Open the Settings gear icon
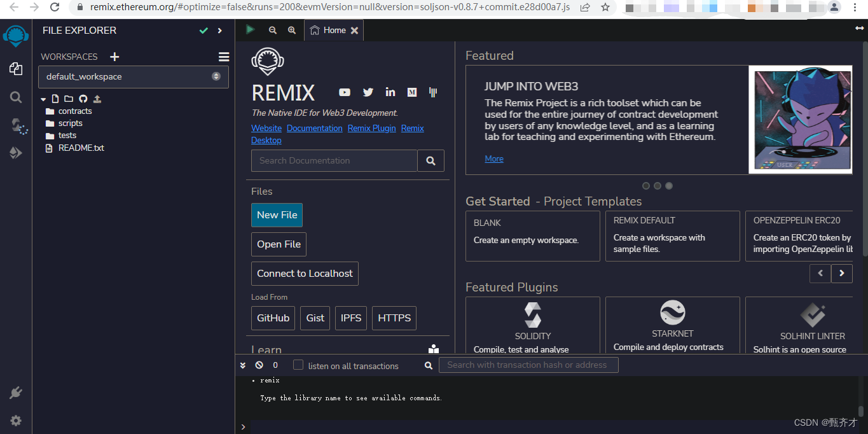This screenshot has width=868, height=434. (x=16, y=421)
